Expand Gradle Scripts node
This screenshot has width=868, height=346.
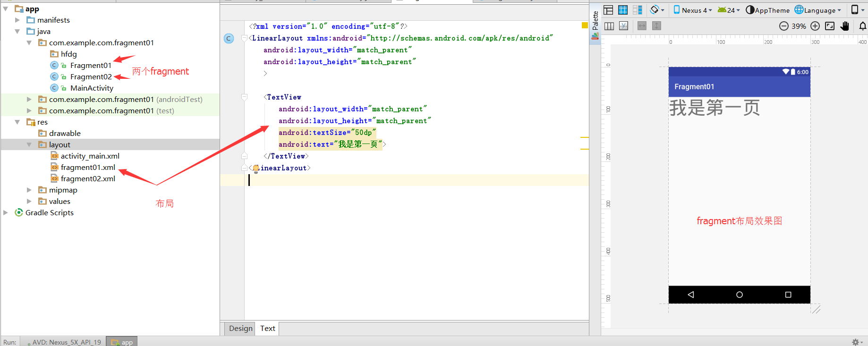[x=6, y=212]
